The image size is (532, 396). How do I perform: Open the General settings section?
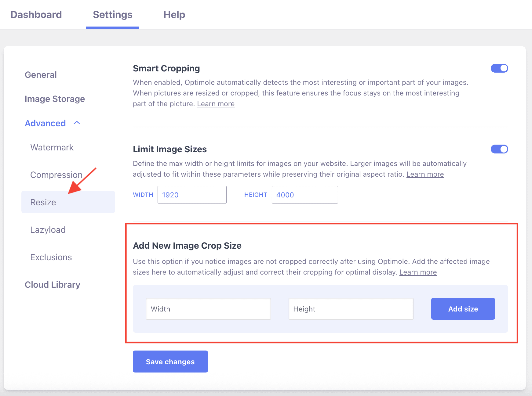coord(41,75)
